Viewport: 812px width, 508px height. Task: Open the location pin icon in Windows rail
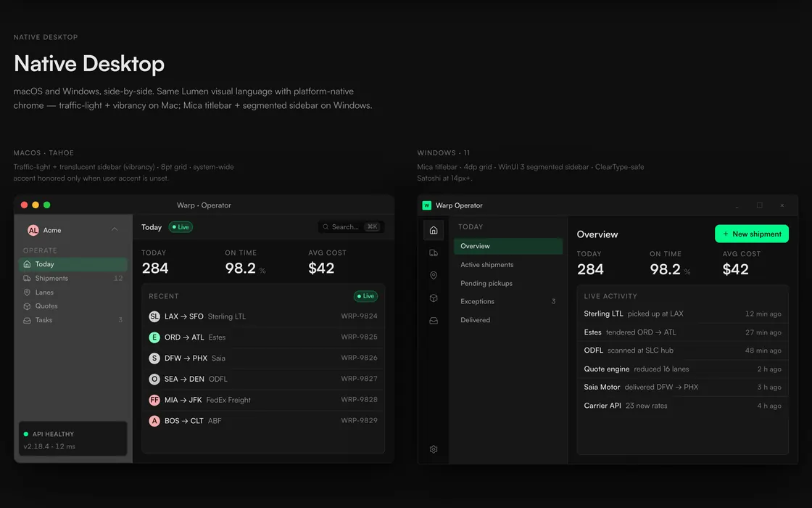(x=434, y=275)
